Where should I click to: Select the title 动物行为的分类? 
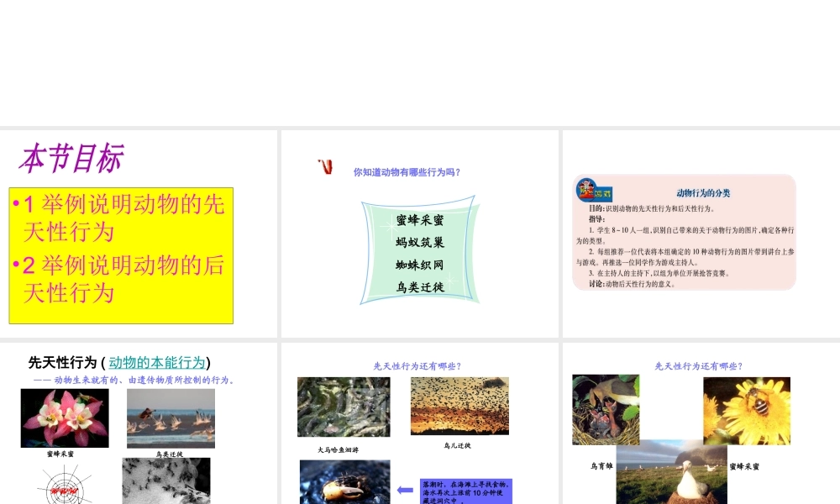[703, 193]
